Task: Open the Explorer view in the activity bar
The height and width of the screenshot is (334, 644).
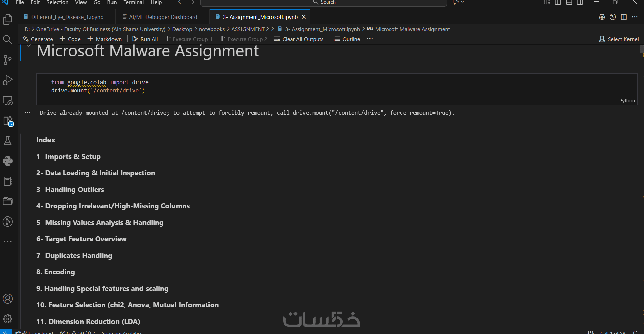Action: point(8,19)
